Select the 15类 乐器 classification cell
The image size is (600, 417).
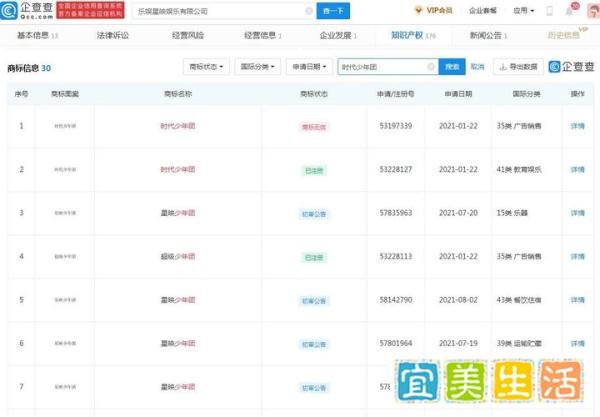click(512, 213)
